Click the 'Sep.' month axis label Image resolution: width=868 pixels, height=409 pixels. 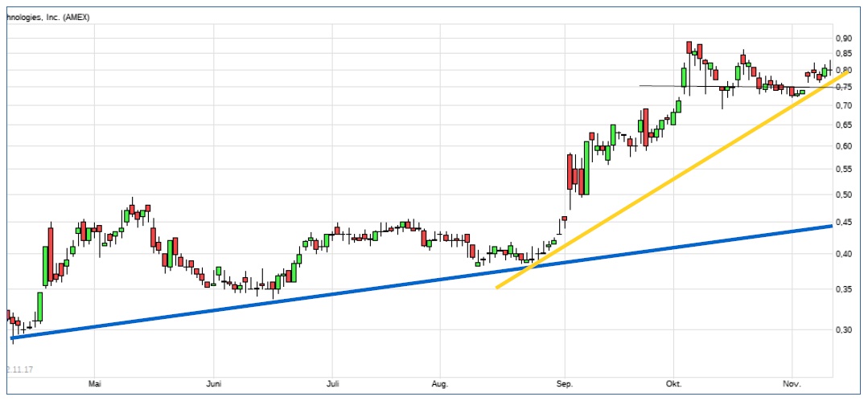565,384
